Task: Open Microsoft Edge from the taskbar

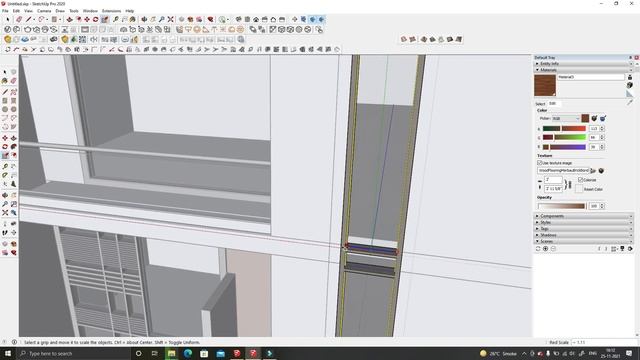Action: tap(188, 353)
